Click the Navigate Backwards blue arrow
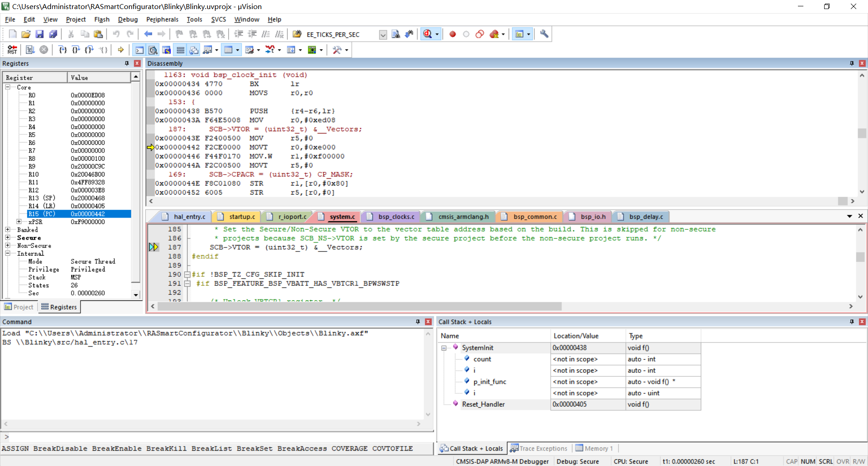The image size is (868, 466). (x=148, y=34)
